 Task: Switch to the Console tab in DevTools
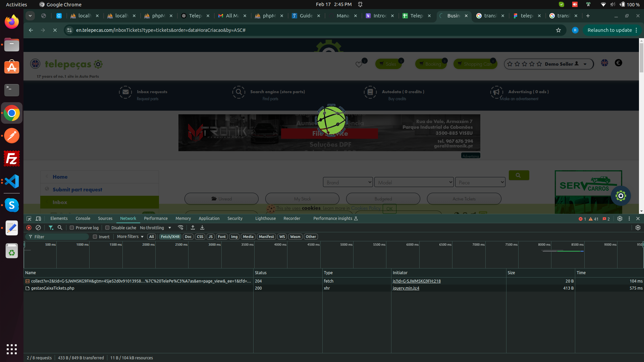[x=83, y=219]
